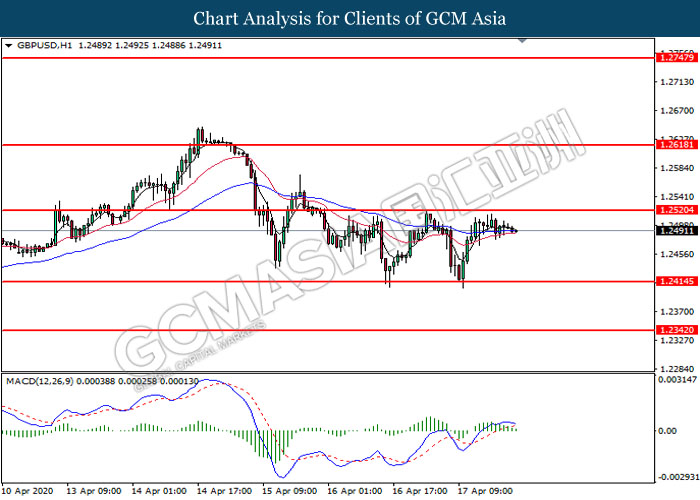The width and height of the screenshot is (700, 500).
Task: Click the 15 Apr 09:00 time label
Action: pyautogui.click(x=291, y=491)
